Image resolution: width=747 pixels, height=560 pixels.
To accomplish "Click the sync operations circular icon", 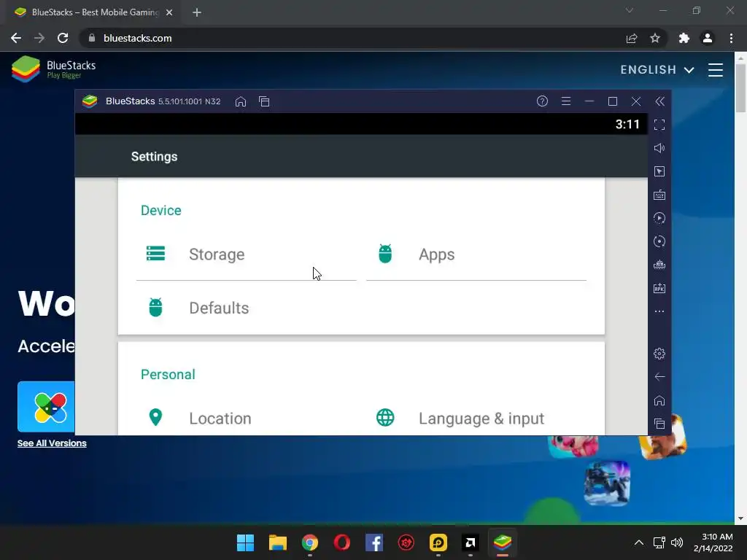I will point(659,241).
